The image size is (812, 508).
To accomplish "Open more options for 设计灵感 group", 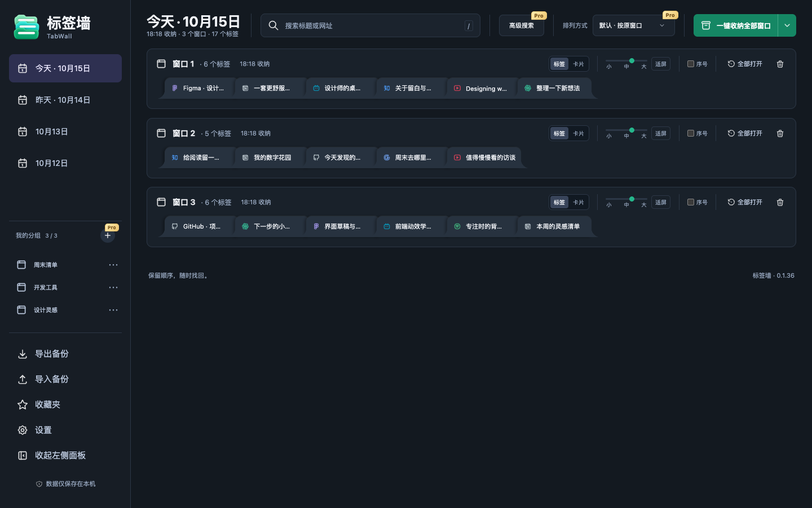I will click(x=113, y=310).
